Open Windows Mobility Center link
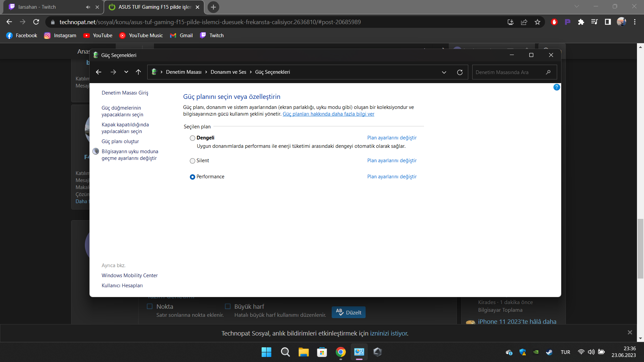Image resolution: width=644 pixels, height=362 pixels. pyautogui.click(x=129, y=276)
